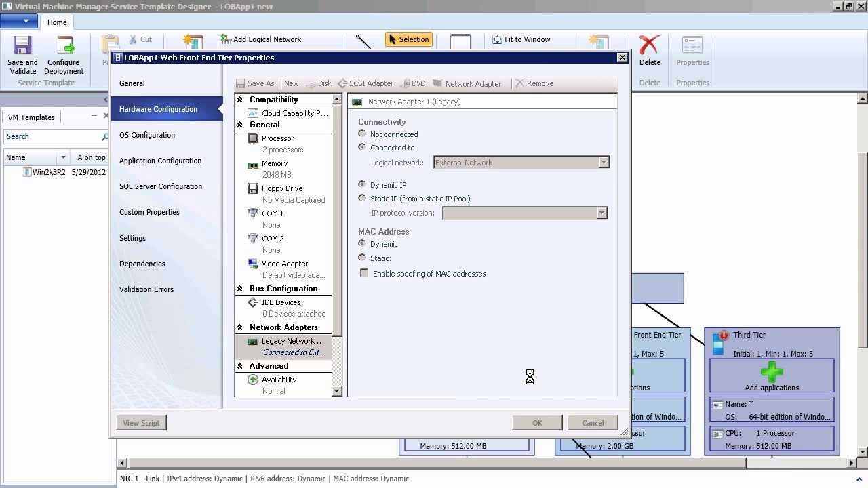Select the IDE Devices item

283,308
